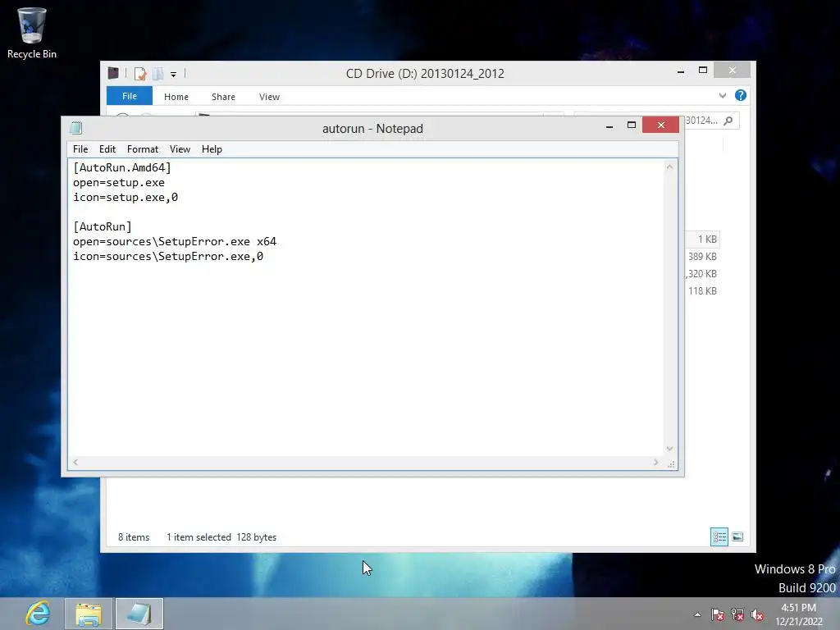Click Explorer window system icon in title bar

[x=113, y=73]
